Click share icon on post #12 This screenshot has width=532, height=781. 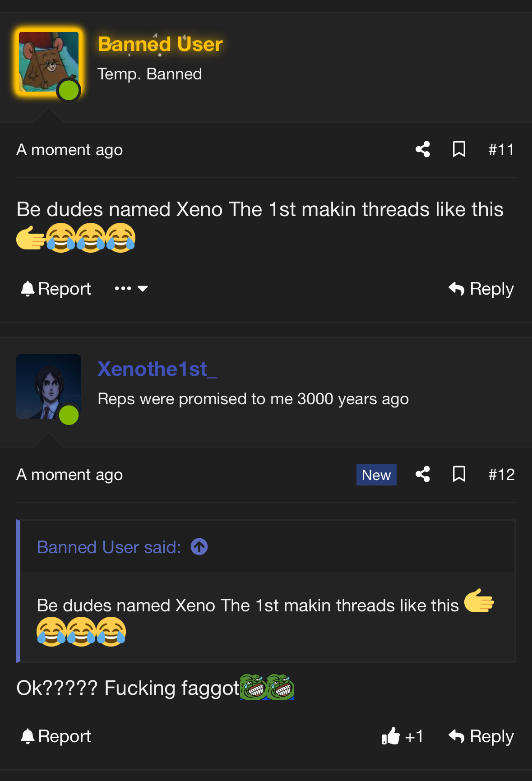[x=423, y=474]
